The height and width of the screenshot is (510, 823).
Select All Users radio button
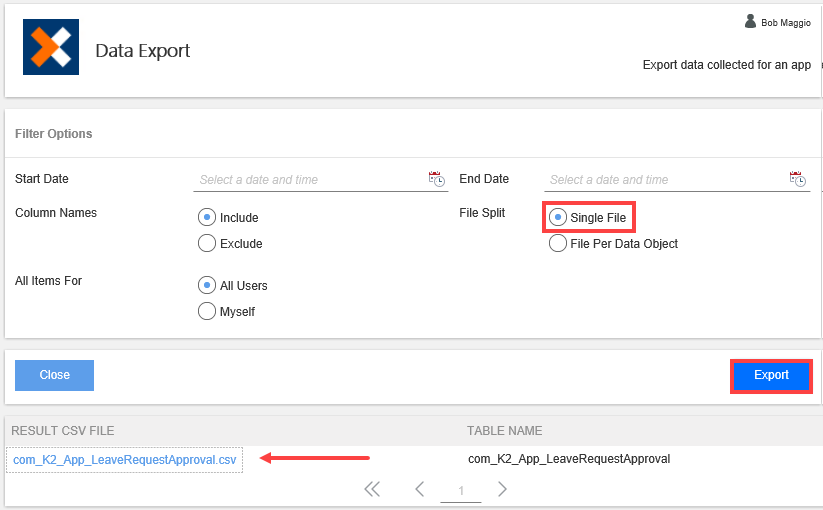[207, 285]
